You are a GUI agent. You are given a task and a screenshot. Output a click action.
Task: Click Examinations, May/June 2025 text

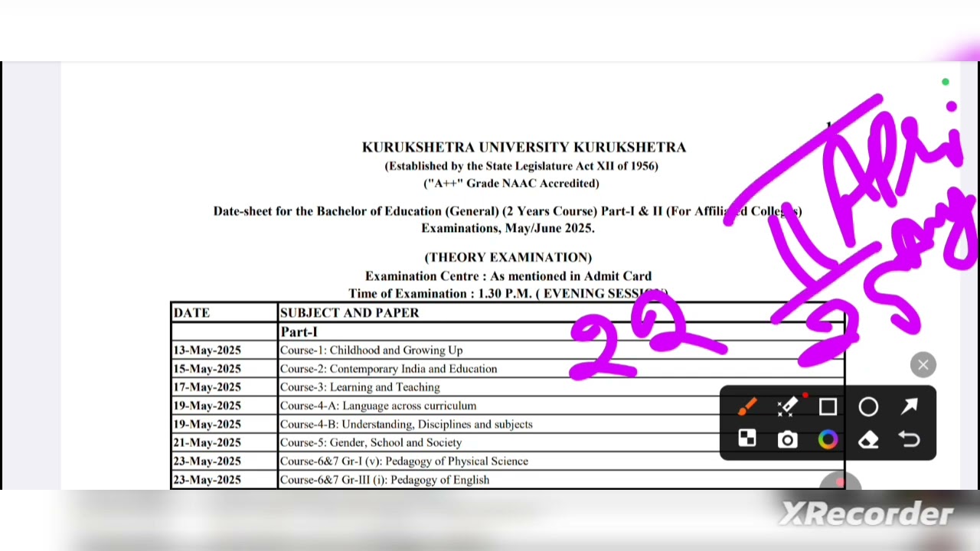[x=508, y=228]
